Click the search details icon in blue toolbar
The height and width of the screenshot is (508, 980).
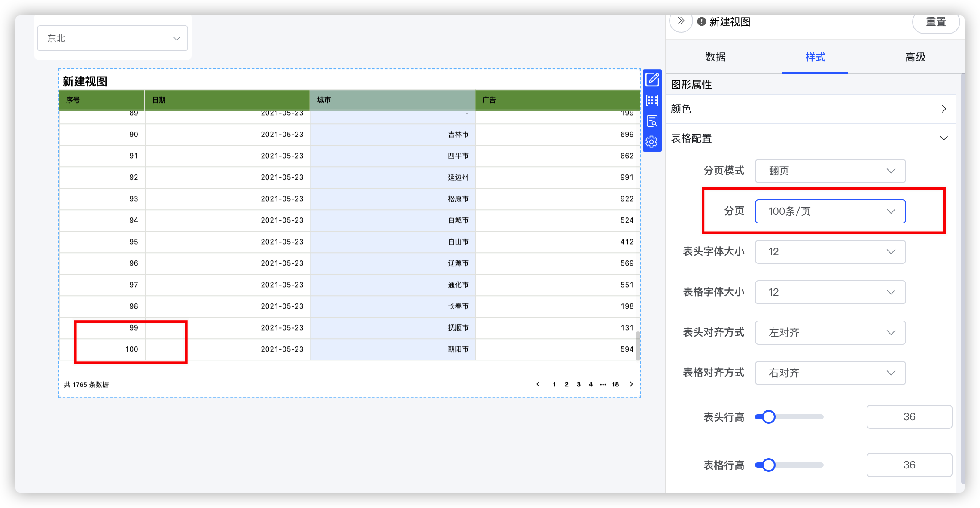pos(652,121)
